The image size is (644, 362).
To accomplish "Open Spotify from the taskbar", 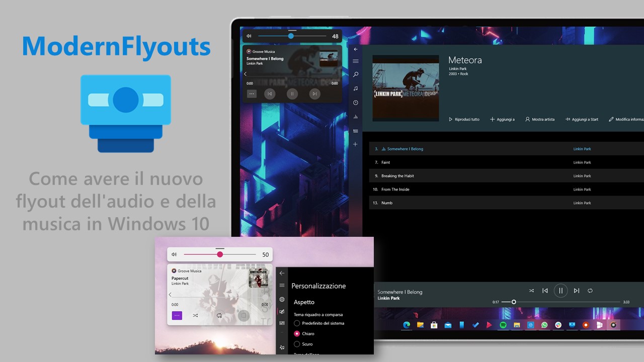I will click(503, 325).
